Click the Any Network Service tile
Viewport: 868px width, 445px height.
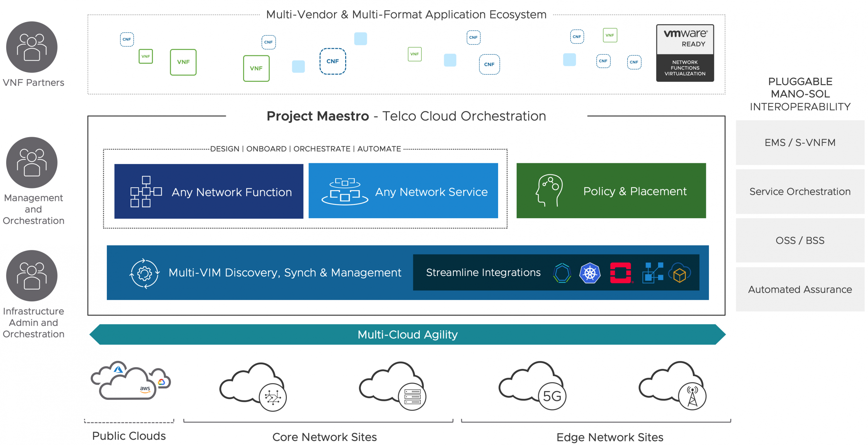(x=403, y=191)
